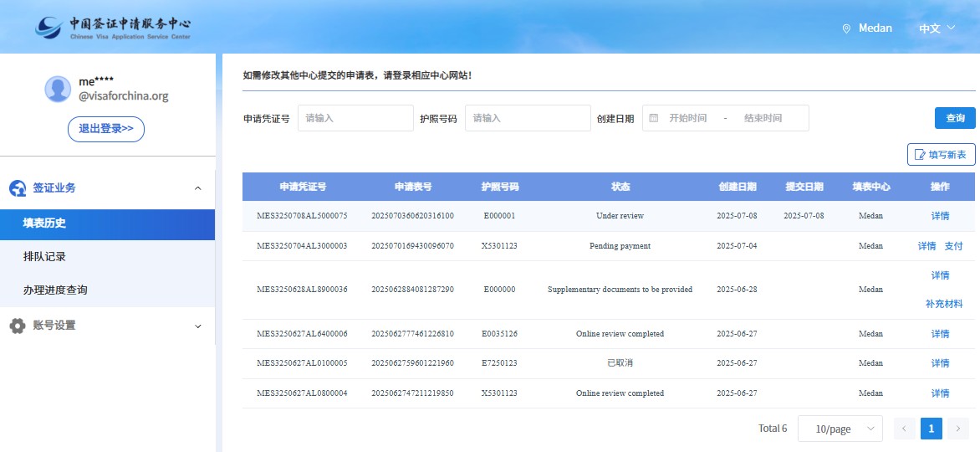
Task: Open 补充材料 for the supplementary documents application
Action: pyautogui.click(x=943, y=304)
